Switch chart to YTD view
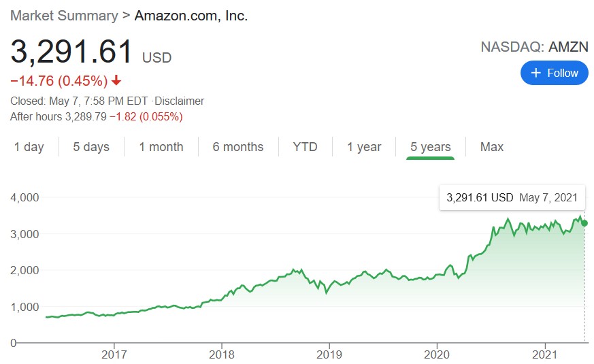 (x=306, y=147)
